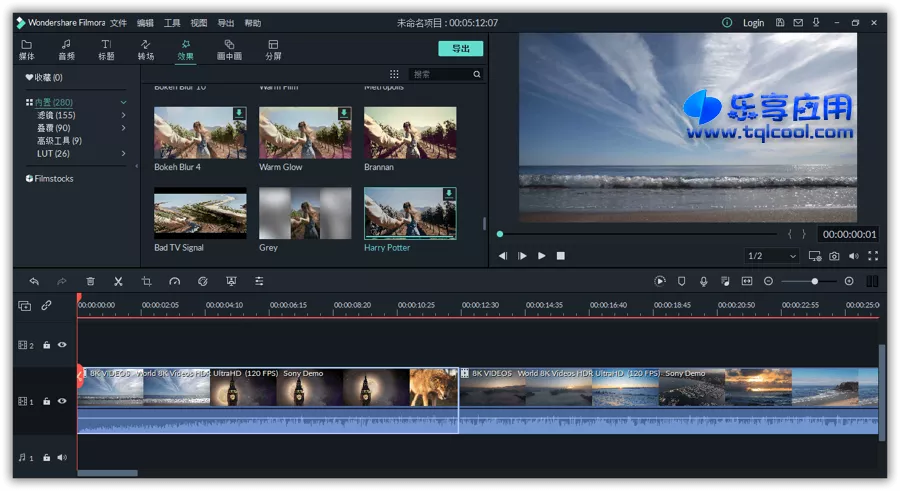Open the speed adjustment tool
Screen dimensions: 900x491
[x=174, y=281]
